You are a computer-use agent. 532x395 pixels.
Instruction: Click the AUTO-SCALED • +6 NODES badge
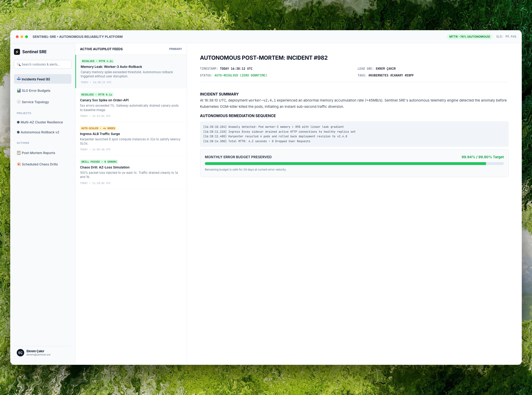pyautogui.click(x=98, y=128)
